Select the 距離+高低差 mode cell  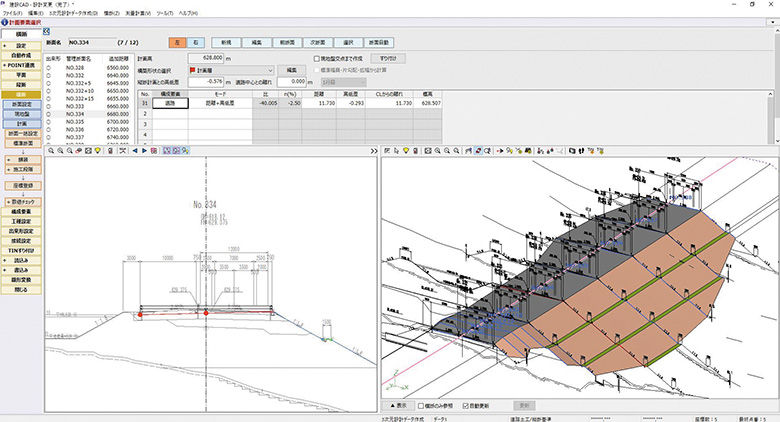pyautogui.click(x=220, y=104)
